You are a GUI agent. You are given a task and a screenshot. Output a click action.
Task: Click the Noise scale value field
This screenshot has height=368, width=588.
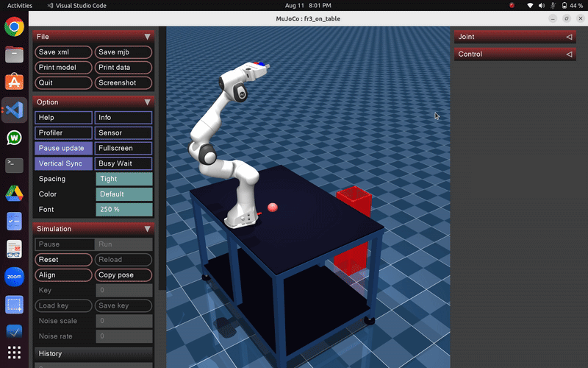point(124,321)
